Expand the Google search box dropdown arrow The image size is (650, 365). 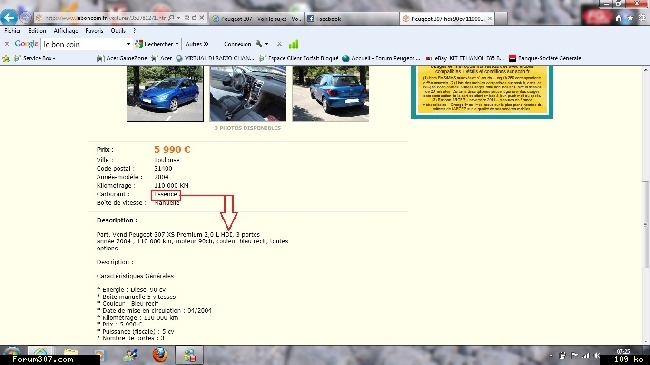128,44
